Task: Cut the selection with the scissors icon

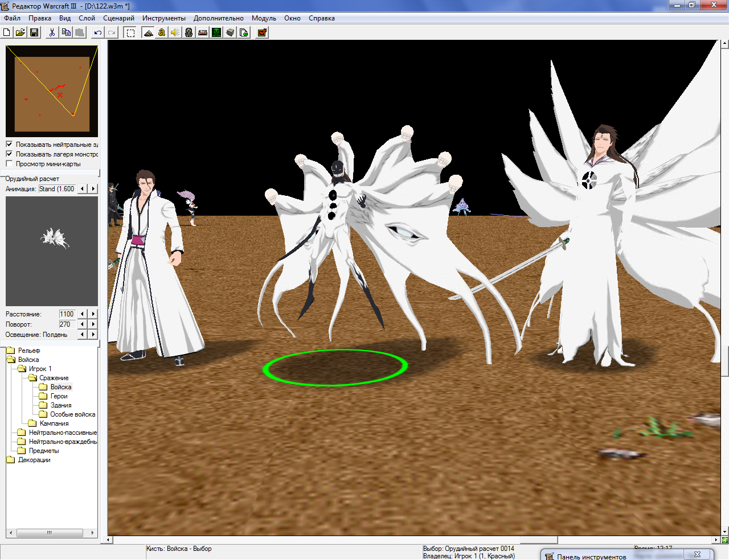Action: click(x=52, y=32)
